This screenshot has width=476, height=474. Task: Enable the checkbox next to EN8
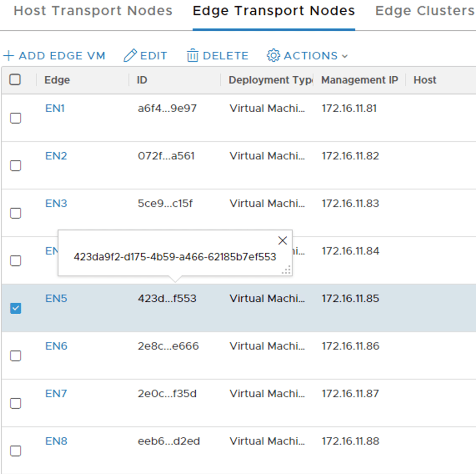click(x=15, y=451)
